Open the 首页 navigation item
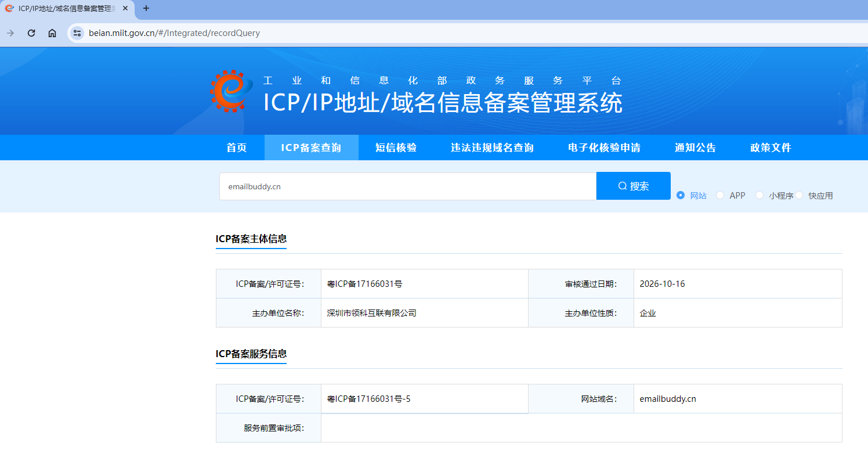This screenshot has width=868, height=457. [x=237, y=147]
